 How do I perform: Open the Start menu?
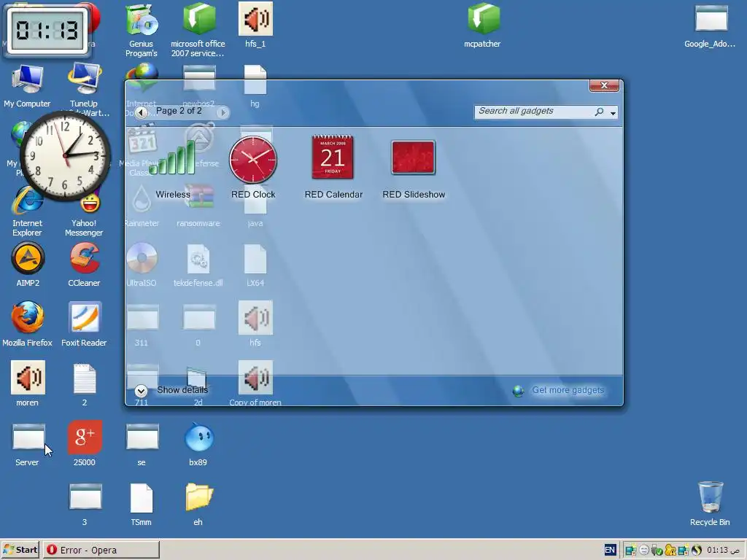click(20, 550)
